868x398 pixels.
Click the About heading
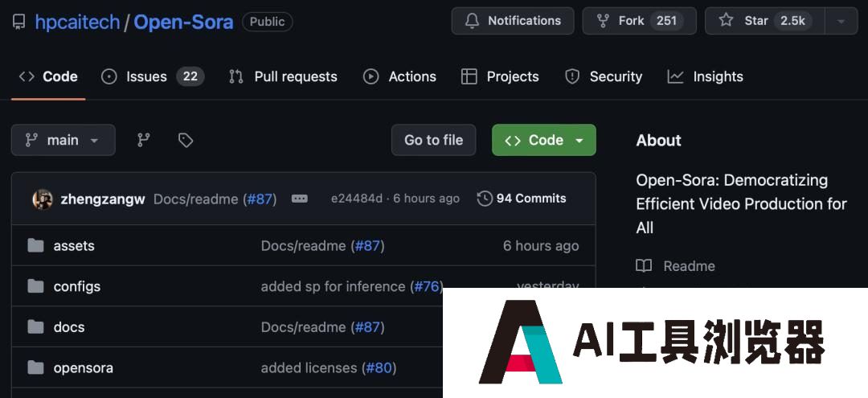point(659,141)
